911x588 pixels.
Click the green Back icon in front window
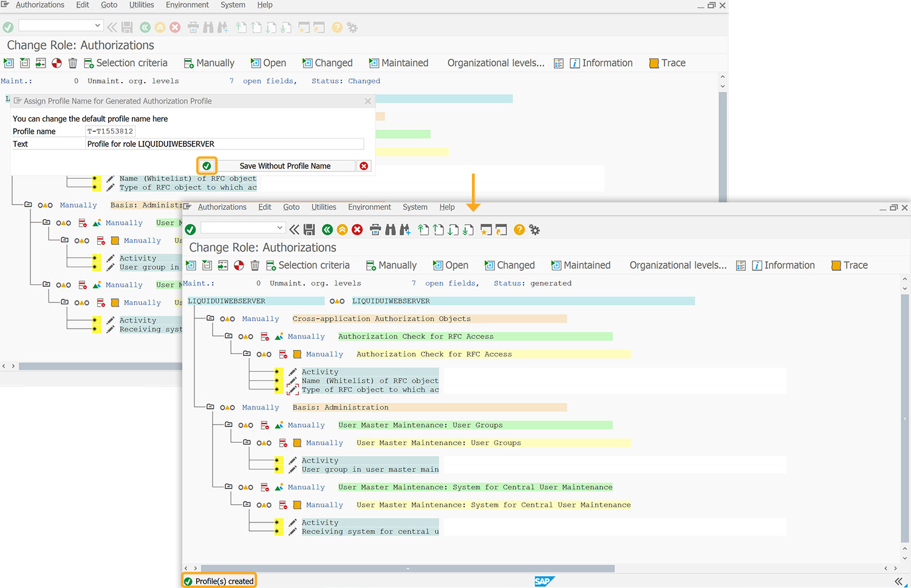(x=327, y=230)
